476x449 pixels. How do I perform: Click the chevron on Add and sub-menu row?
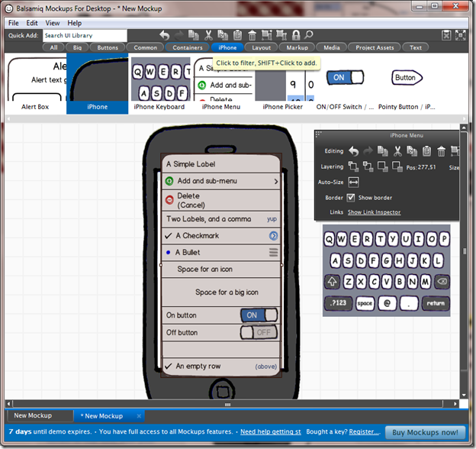[x=275, y=182]
